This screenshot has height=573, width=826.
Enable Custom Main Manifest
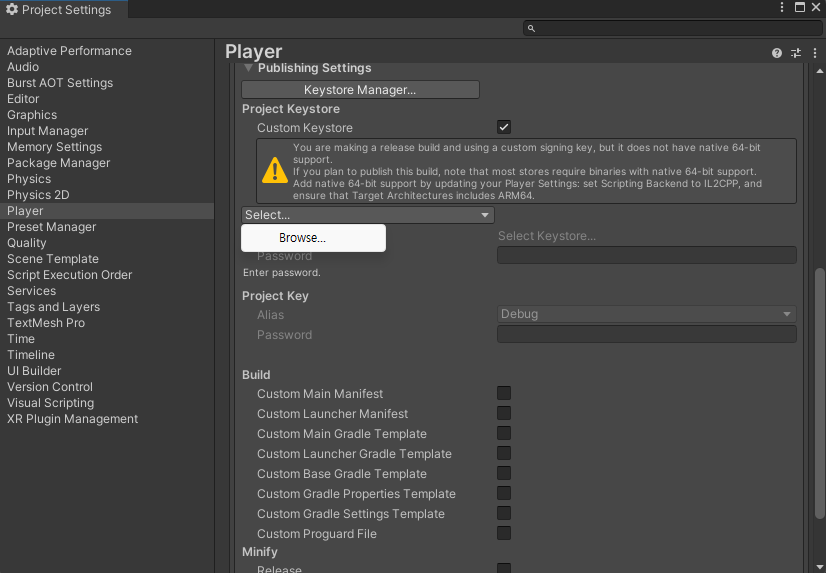coord(504,393)
